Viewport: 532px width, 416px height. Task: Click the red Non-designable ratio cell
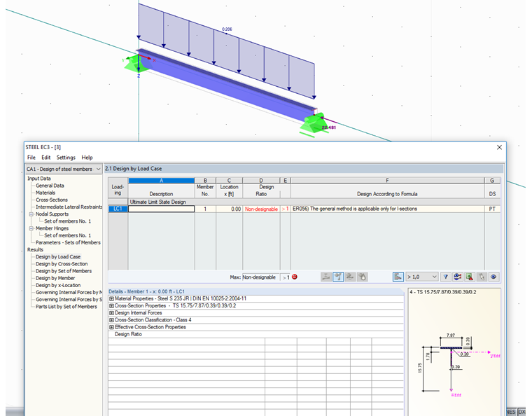pyautogui.click(x=261, y=209)
